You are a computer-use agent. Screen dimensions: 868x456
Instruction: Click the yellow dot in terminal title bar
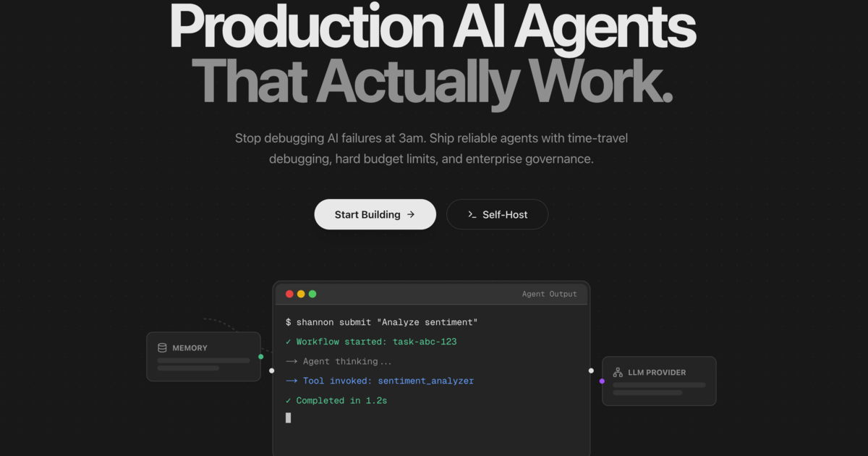[x=301, y=294]
